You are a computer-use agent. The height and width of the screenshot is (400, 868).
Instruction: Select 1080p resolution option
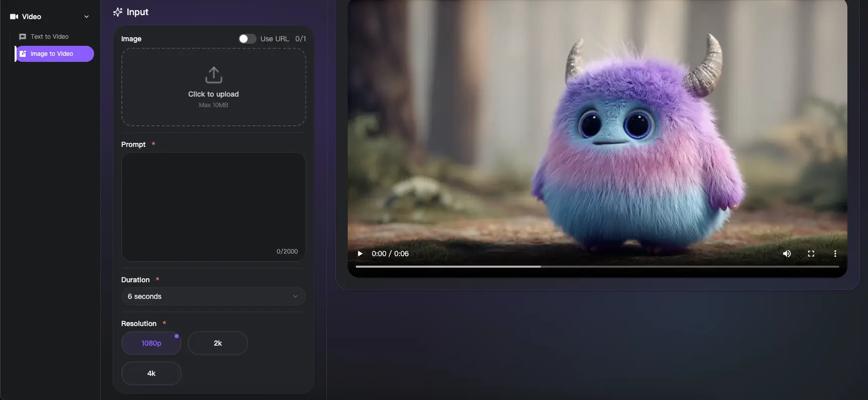click(x=151, y=343)
